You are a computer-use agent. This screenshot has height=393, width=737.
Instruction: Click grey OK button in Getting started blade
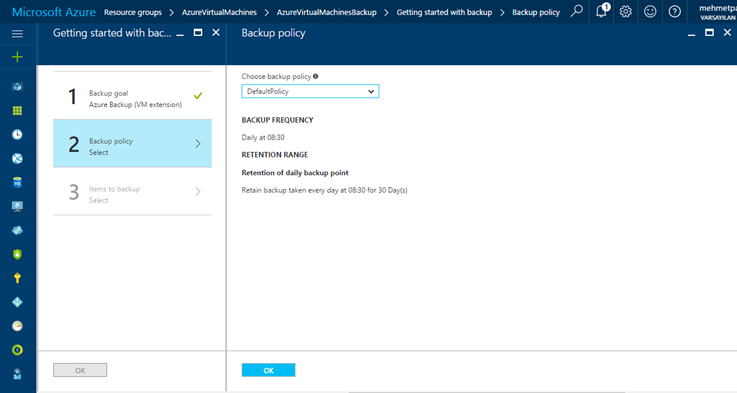pyautogui.click(x=80, y=370)
